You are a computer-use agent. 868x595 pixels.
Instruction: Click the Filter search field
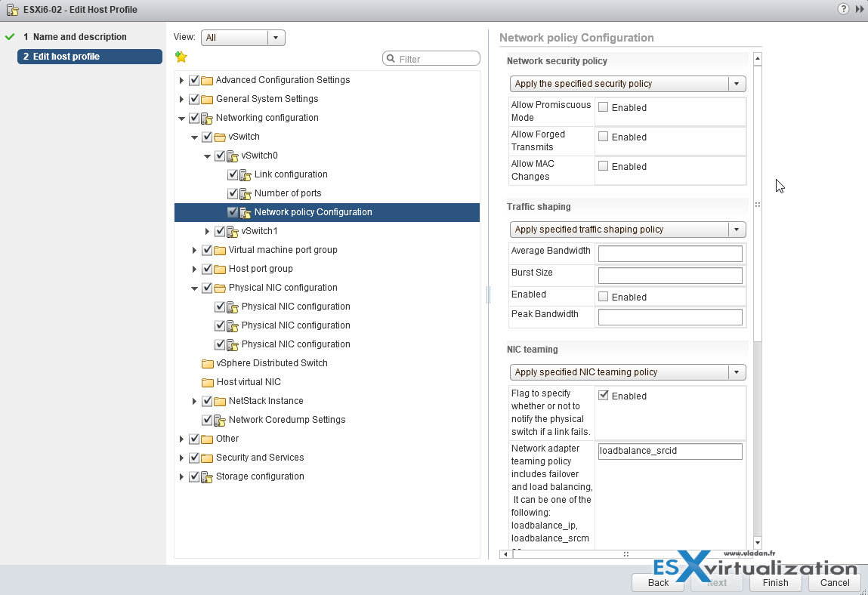431,59
